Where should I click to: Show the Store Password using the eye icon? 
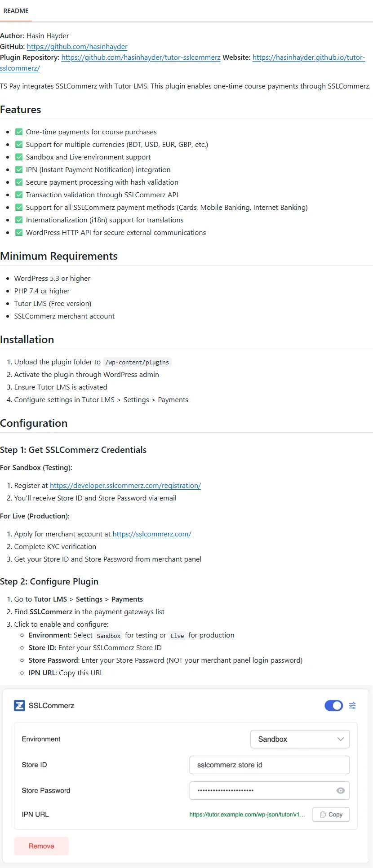(x=341, y=791)
